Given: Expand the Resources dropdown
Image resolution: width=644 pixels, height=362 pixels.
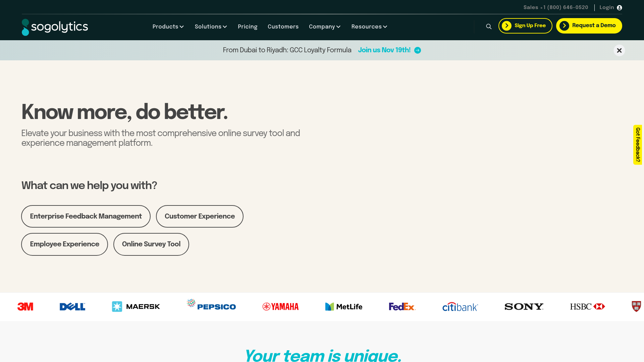Looking at the screenshot, I should pyautogui.click(x=369, y=26).
